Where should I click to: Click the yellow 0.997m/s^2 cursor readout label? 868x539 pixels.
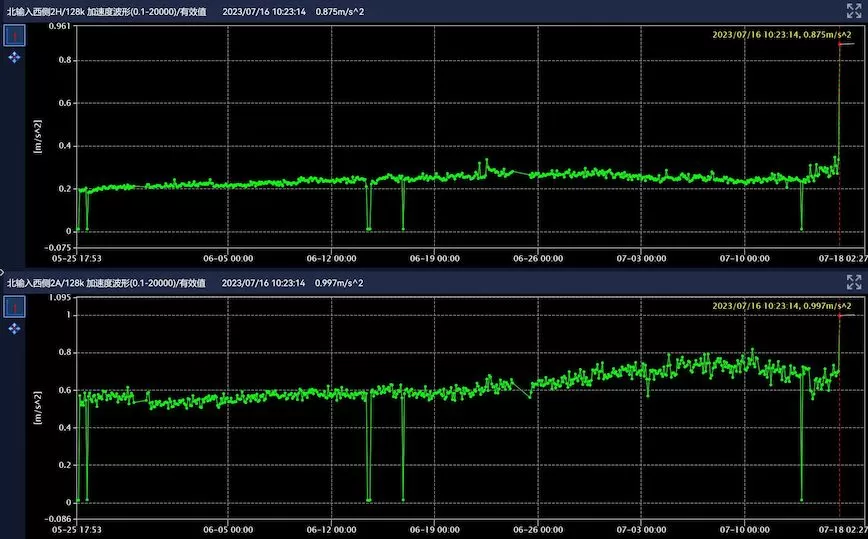[x=782, y=305]
